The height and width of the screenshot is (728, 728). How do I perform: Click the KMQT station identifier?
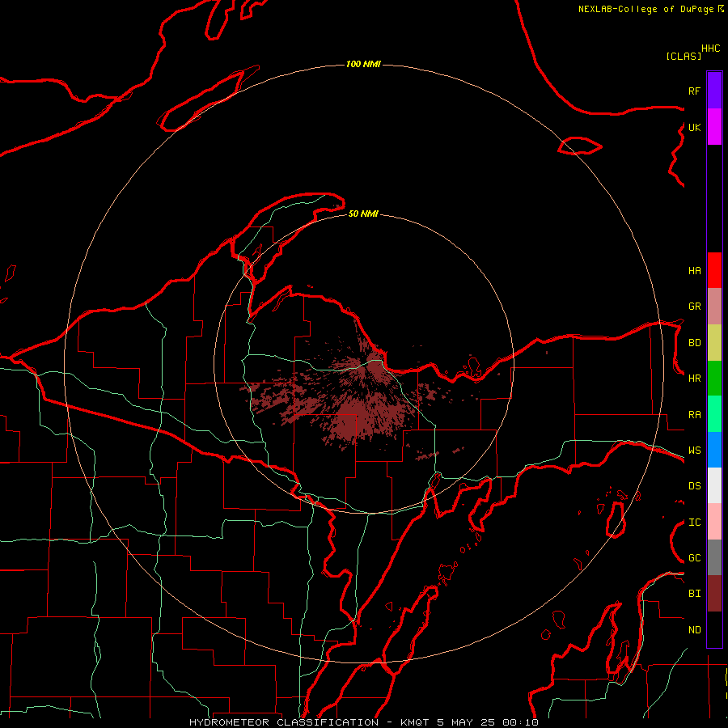pos(416,722)
